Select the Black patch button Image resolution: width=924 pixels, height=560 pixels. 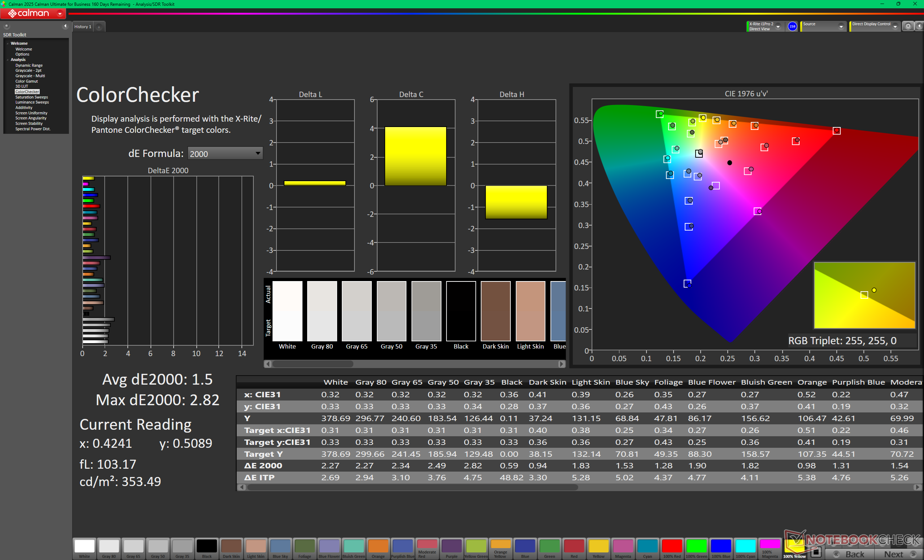pos(206,548)
